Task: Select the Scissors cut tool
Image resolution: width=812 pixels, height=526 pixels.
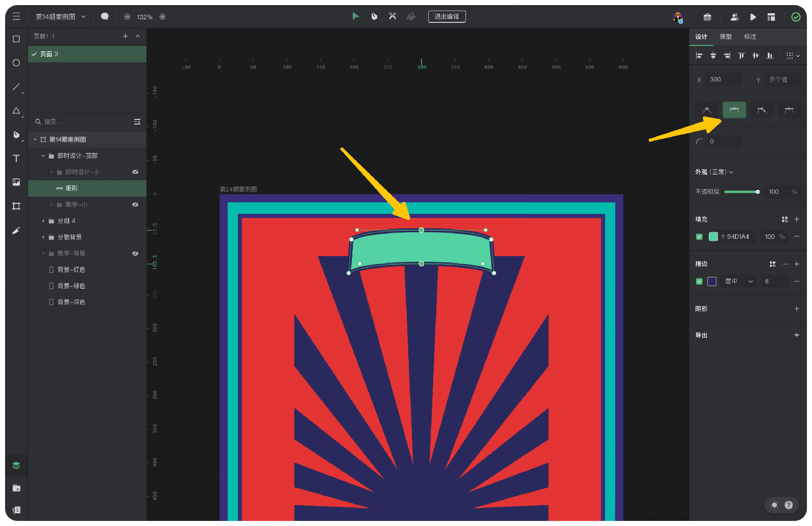Action: point(393,16)
